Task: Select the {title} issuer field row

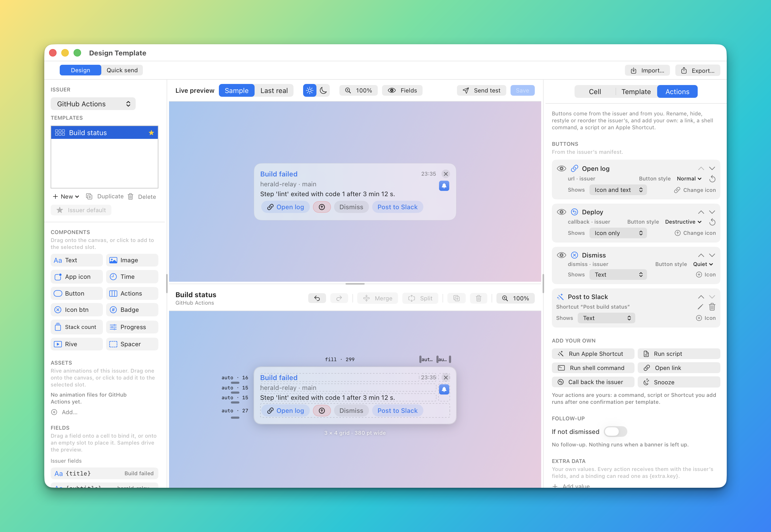Action: click(104, 473)
